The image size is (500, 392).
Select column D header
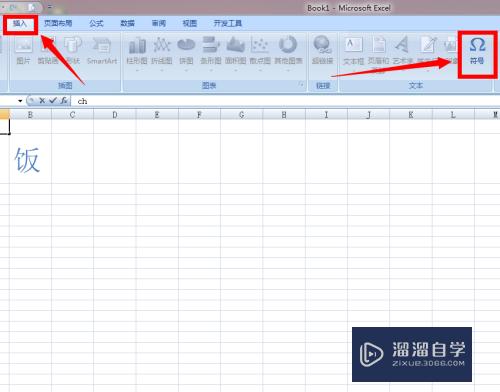pos(115,115)
